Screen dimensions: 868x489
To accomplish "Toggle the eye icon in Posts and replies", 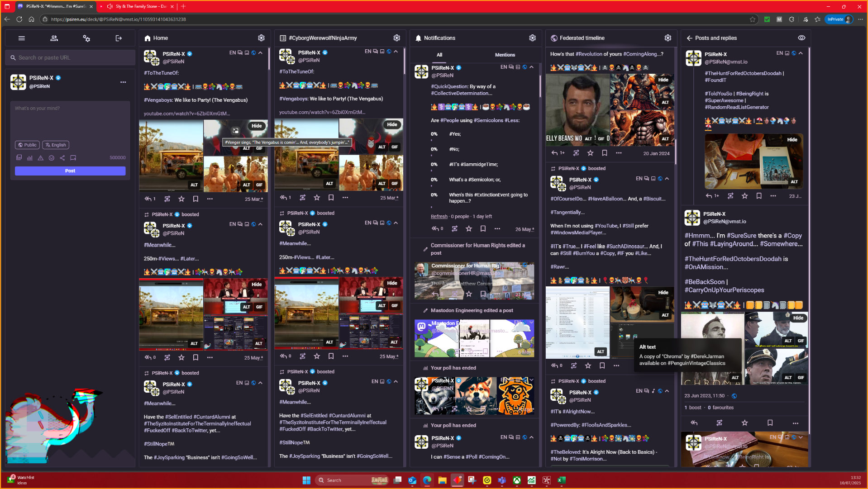I will tap(801, 38).
